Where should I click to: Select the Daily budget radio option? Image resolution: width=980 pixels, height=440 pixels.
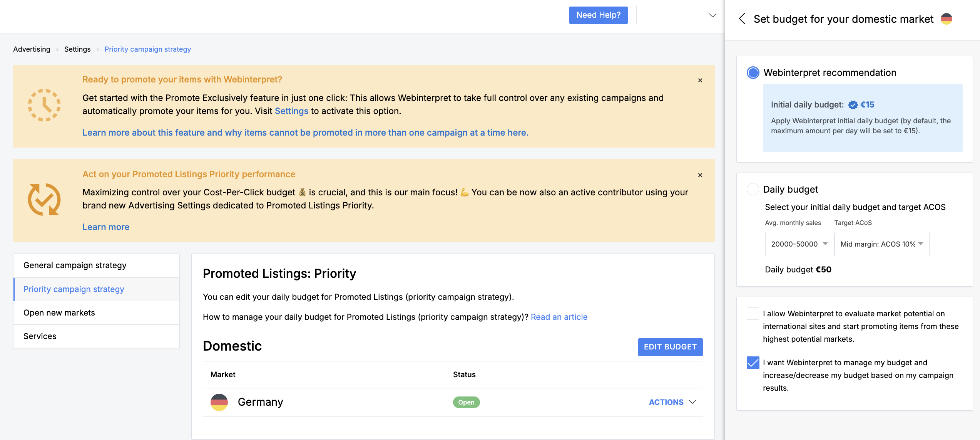(753, 189)
